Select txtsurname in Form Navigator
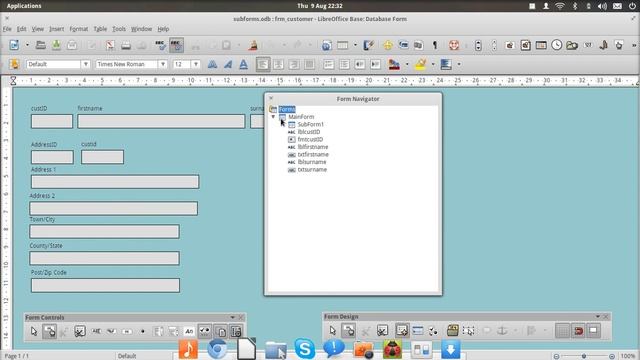The height and width of the screenshot is (360, 640). [x=312, y=169]
